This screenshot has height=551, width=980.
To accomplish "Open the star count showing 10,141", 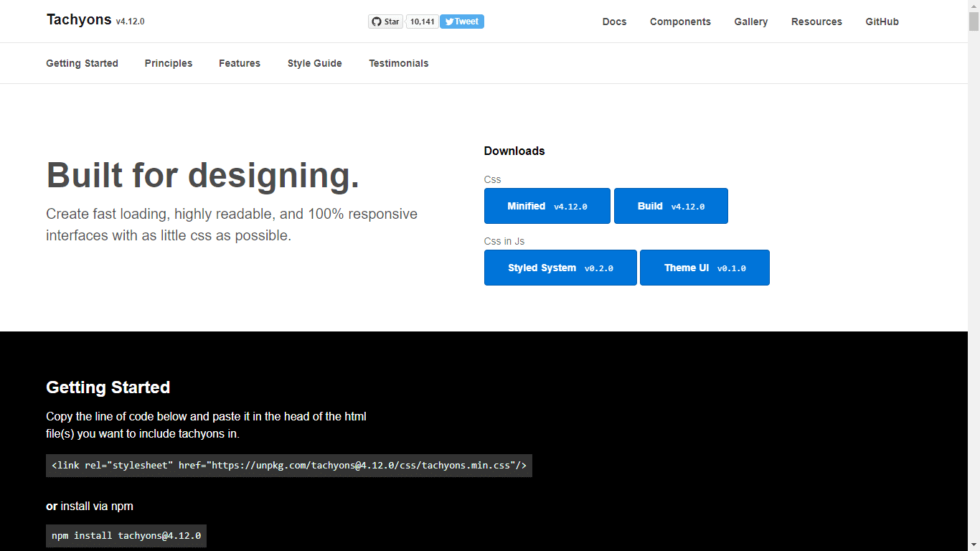I will [422, 21].
